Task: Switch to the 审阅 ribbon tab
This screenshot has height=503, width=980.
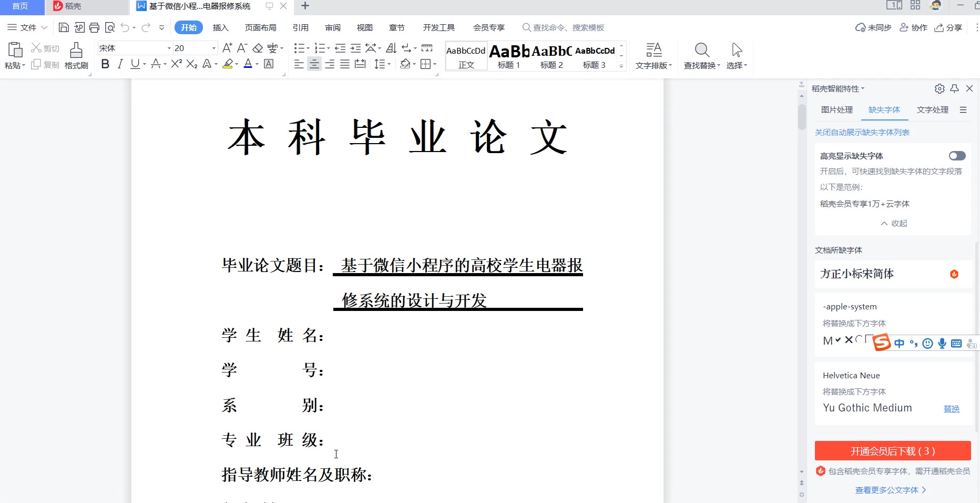Action: coord(333,27)
